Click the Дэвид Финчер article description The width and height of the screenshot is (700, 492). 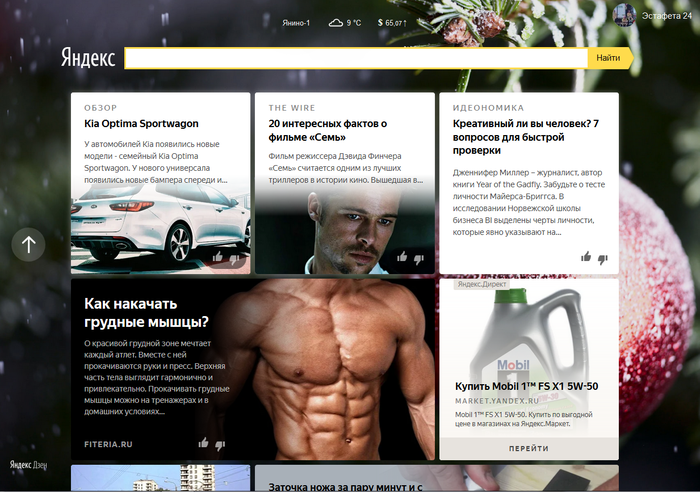(346, 168)
